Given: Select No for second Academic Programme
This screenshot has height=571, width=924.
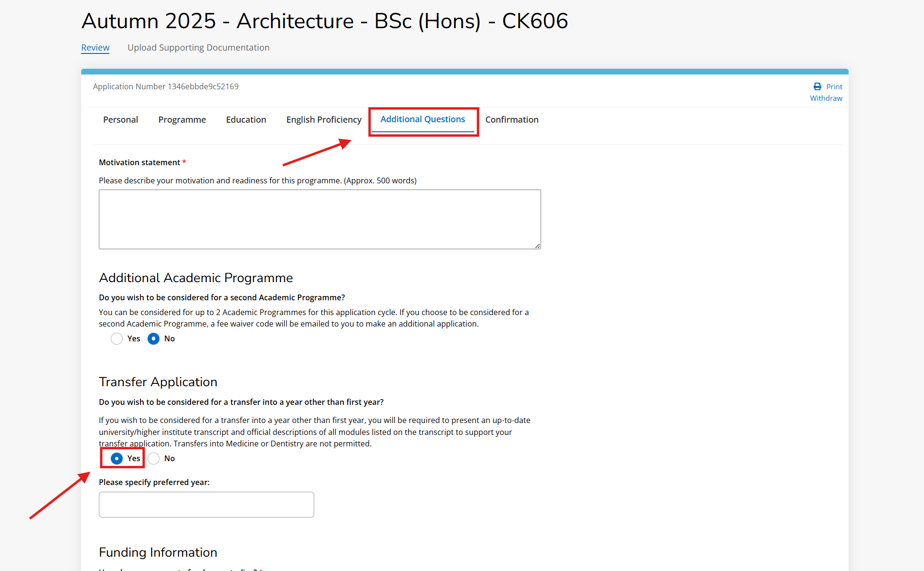Looking at the screenshot, I should coord(153,338).
